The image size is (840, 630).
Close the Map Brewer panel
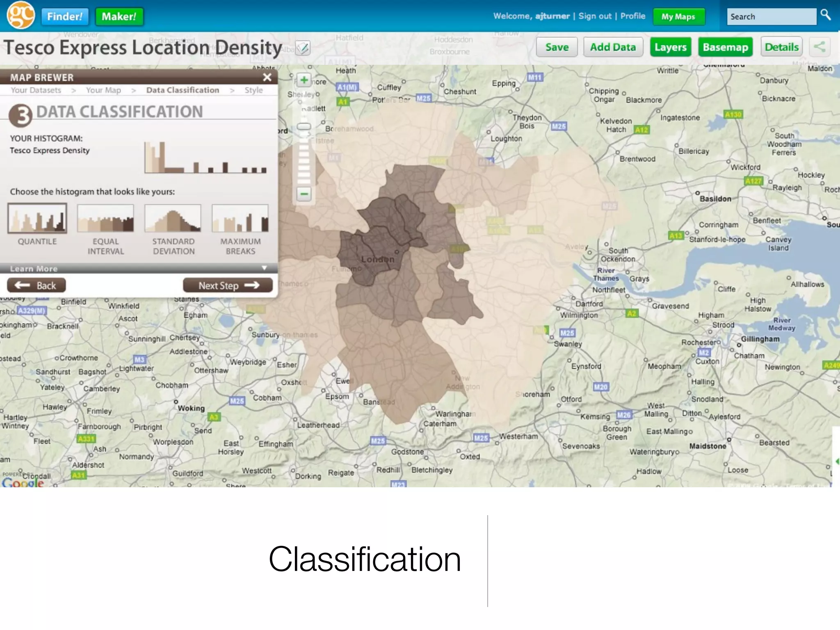click(267, 77)
